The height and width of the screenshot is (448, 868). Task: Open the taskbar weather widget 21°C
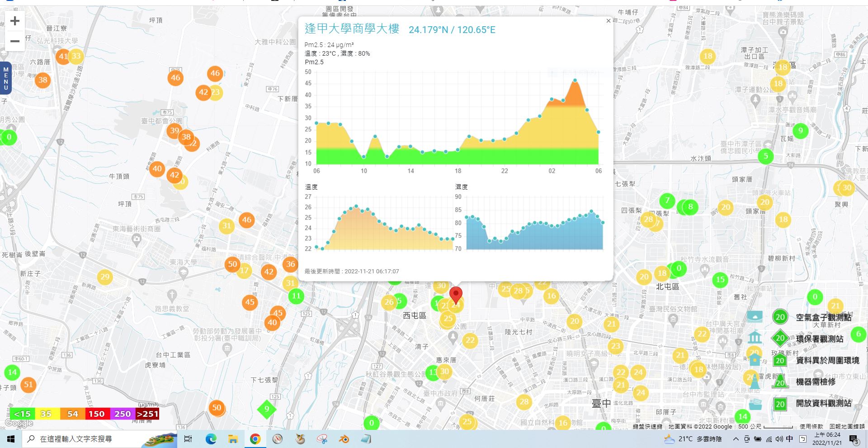693,439
